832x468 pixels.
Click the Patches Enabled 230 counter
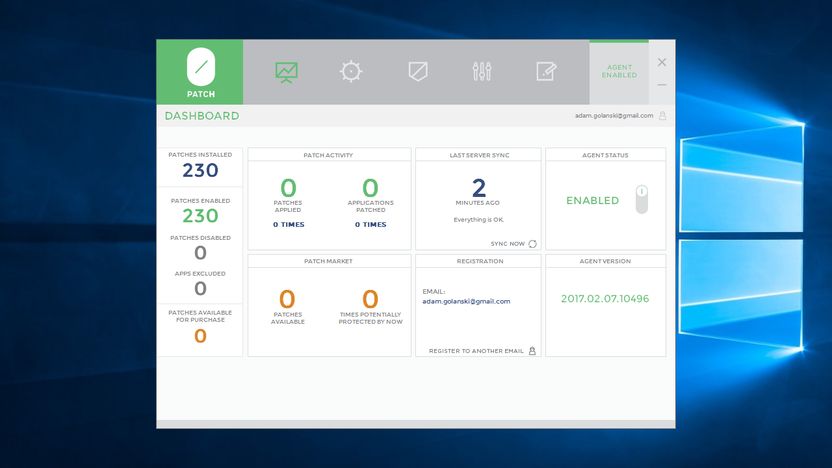coord(200,216)
